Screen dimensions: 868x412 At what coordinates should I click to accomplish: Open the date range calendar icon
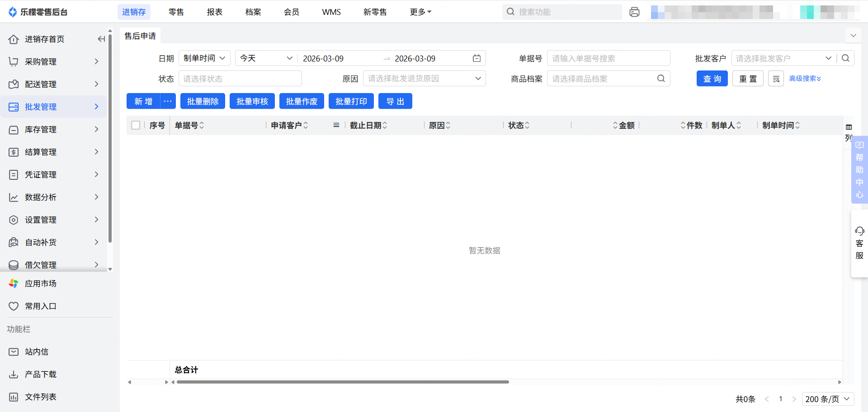coord(476,58)
